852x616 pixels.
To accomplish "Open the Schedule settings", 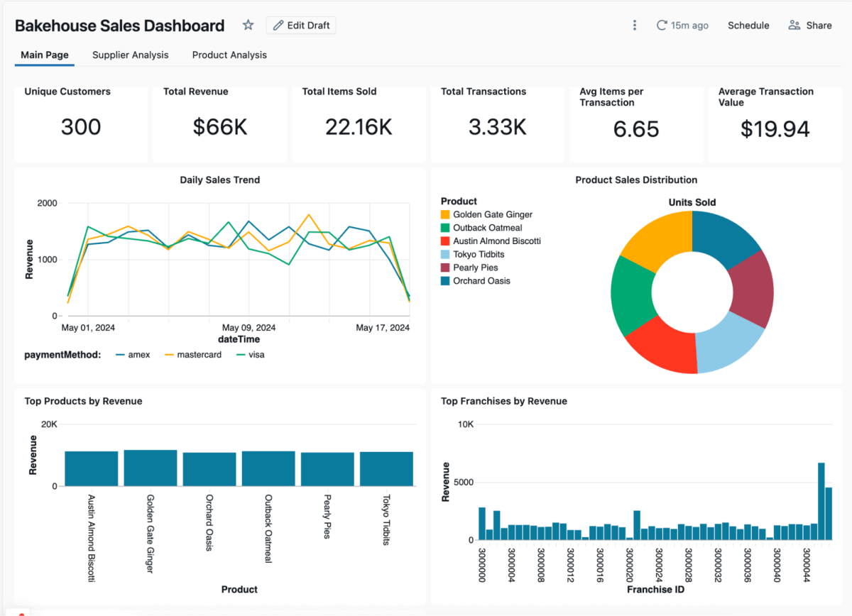I will (x=748, y=25).
